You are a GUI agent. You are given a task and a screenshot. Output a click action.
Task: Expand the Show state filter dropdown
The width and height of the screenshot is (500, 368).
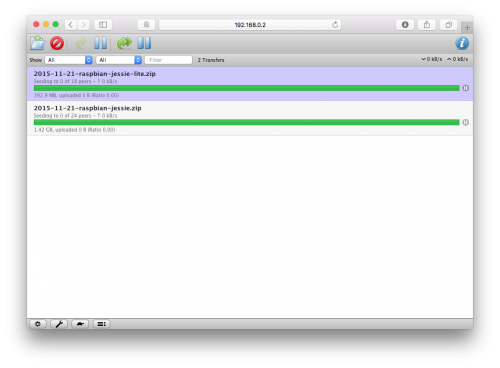(69, 60)
